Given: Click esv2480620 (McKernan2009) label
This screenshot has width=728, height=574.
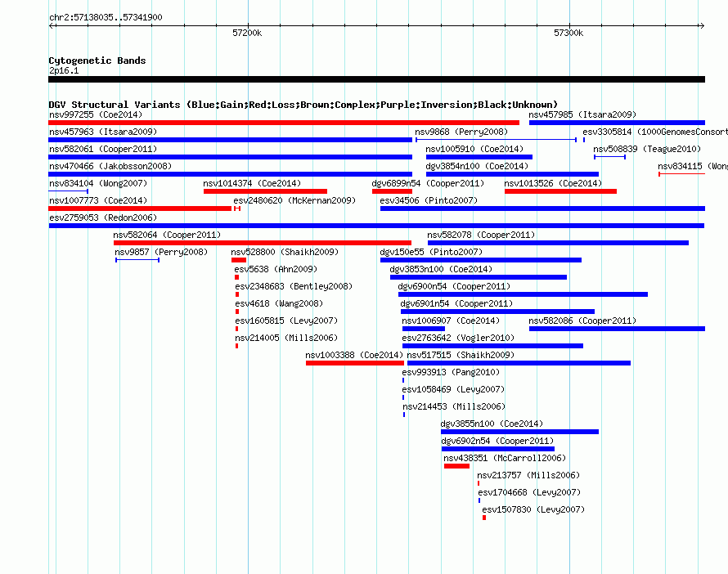Looking at the screenshot, I should pos(294,200).
